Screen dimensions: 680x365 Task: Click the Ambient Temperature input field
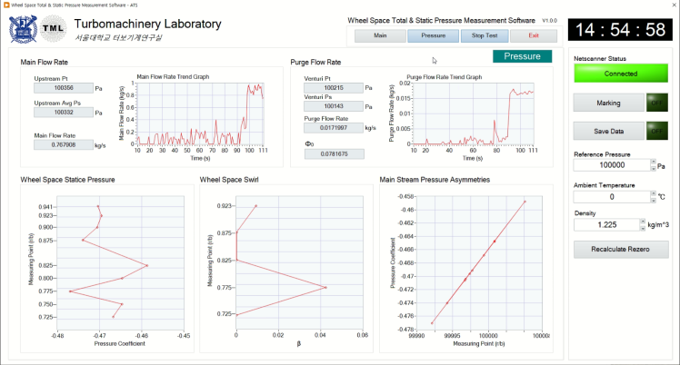coord(611,197)
